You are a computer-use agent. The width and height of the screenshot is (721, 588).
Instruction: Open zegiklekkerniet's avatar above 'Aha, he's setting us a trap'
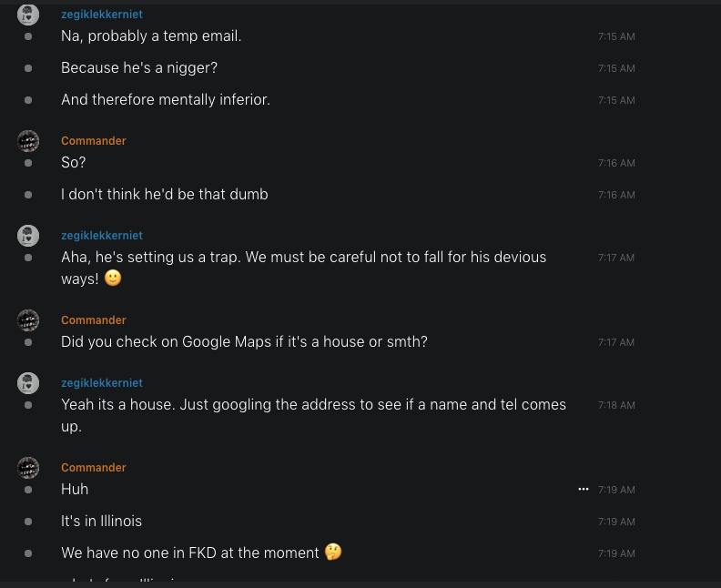pyautogui.click(x=28, y=236)
